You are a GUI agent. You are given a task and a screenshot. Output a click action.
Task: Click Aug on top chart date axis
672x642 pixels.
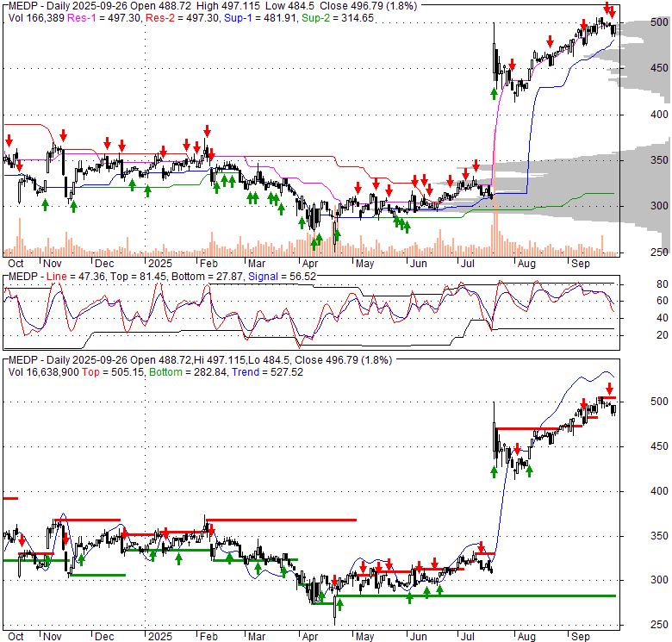pos(526,264)
